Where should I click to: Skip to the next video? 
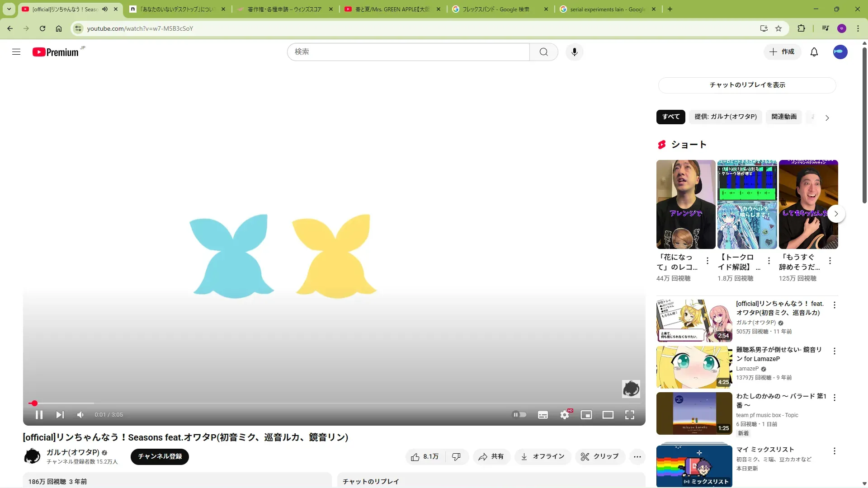60,415
